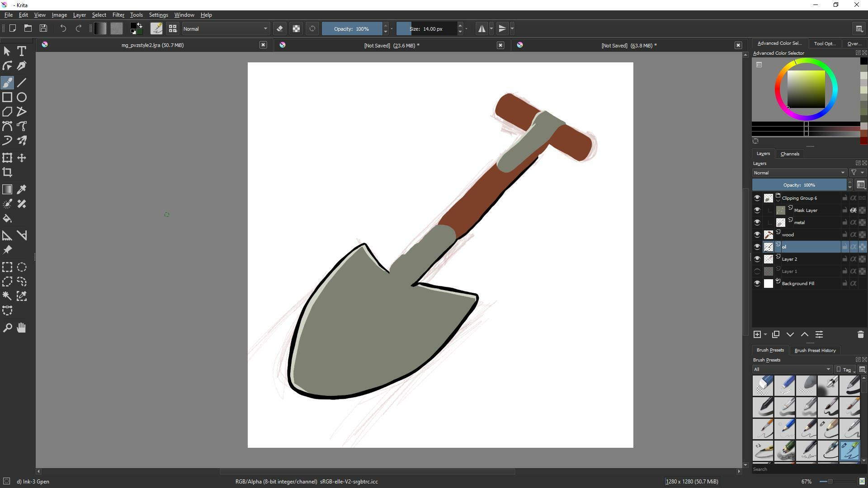Viewport: 868px width, 488px height.
Task: Open the Layer menu
Action: pos(80,15)
